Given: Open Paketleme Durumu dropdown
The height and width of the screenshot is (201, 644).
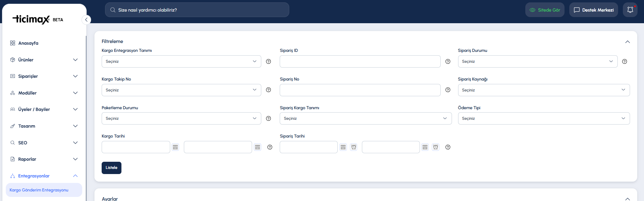Looking at the screenshot, I should (181, 118).
